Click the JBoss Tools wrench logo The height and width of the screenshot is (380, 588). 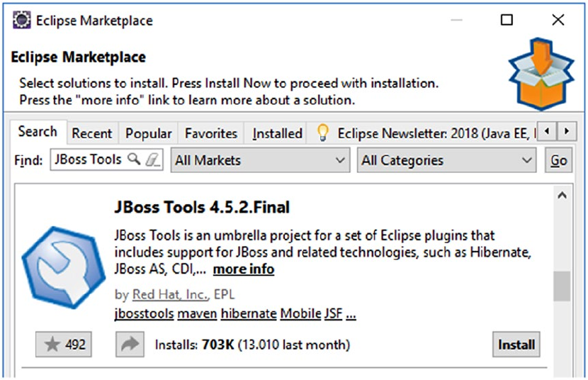(x=63, y=267)
